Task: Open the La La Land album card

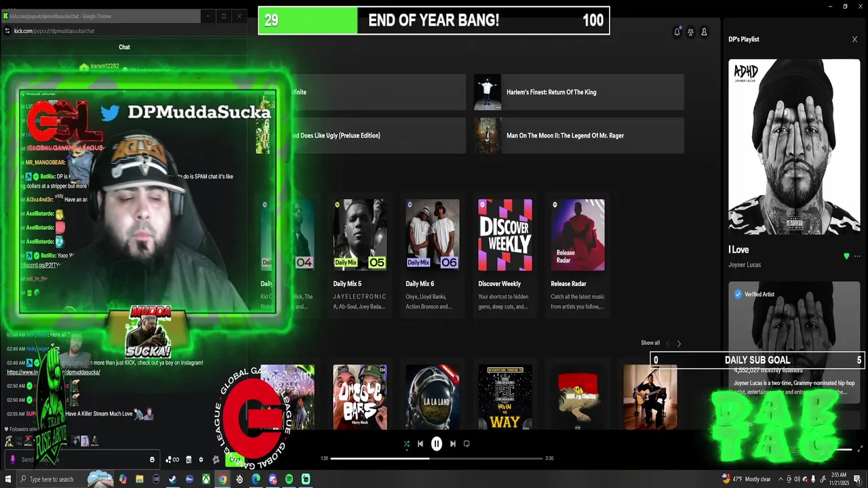Action: tap(433, 397)
